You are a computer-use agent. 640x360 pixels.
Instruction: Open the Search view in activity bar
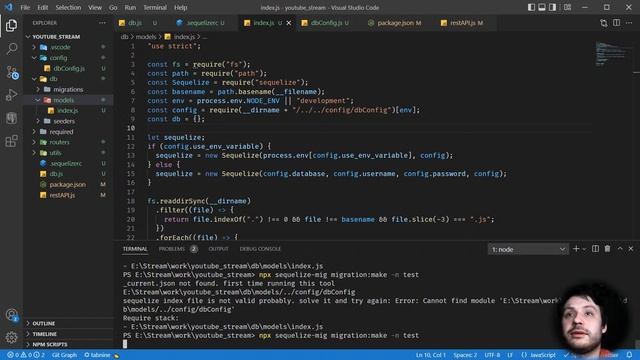(x=11, y=49)
